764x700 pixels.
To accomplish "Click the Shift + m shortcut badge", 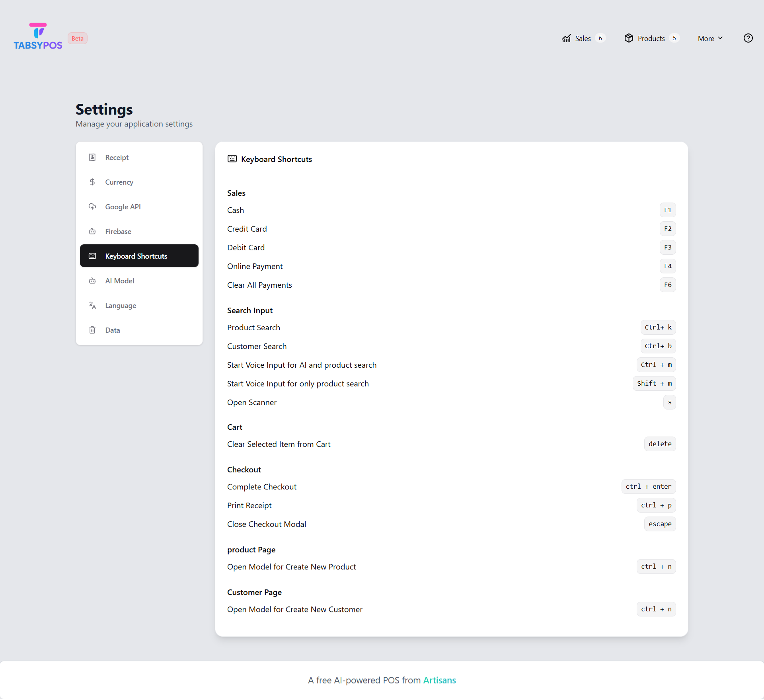I will pyautogui.click(x=654, y=384).
